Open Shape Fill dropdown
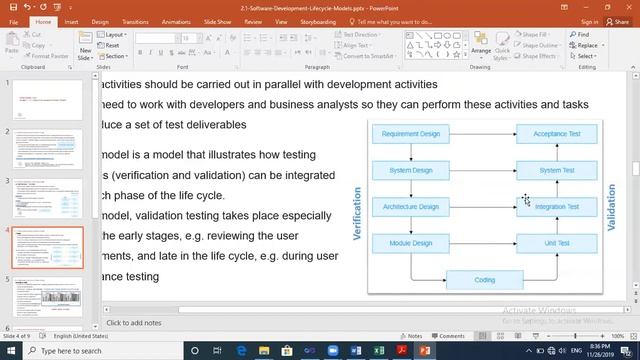The height and width of the screenshot is (360, 640). coord(533,35)
